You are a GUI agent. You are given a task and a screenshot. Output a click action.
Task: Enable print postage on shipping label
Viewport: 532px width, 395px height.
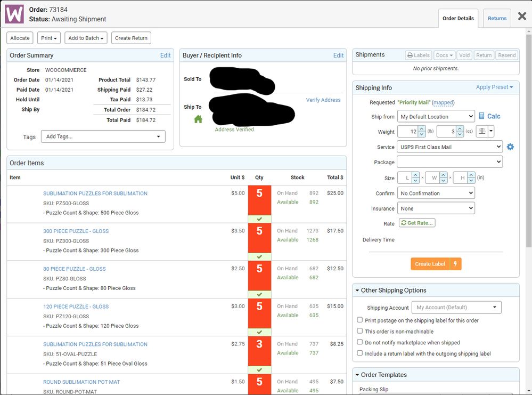(x=360, y=320)
